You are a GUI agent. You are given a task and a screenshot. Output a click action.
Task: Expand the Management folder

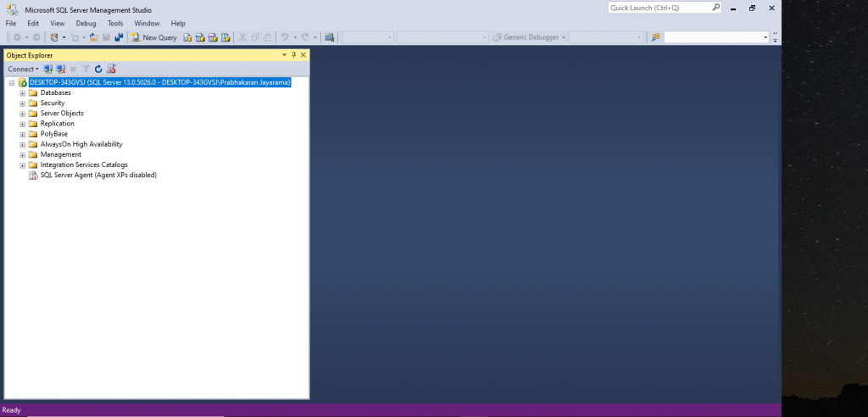(x=23, y=154)
